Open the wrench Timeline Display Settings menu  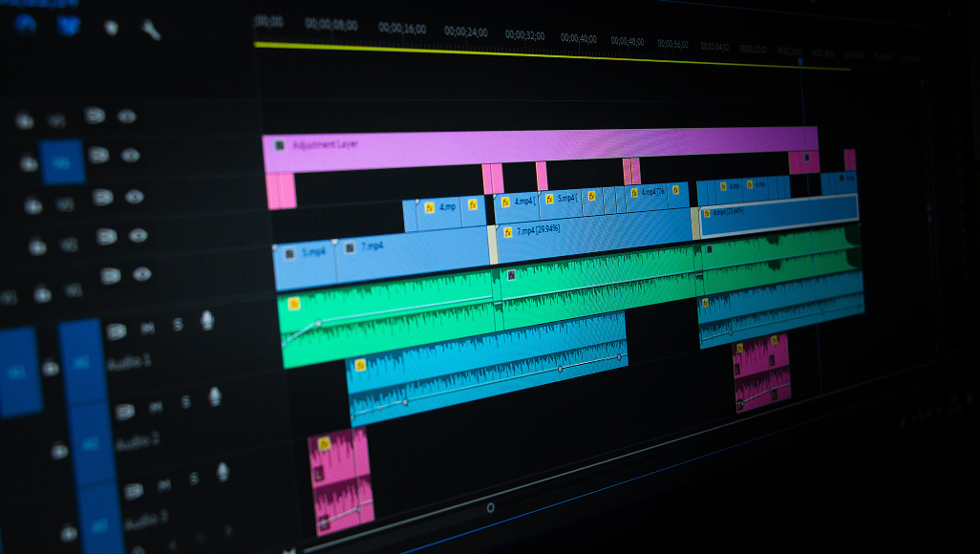(151, 30)
